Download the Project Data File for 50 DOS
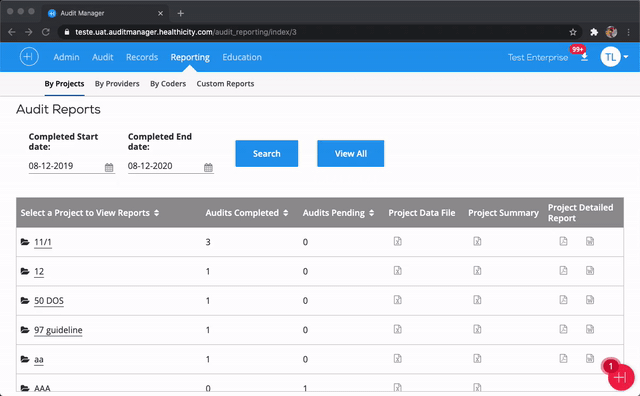This screenshot has width=640, height=396. [x=398, y=300]
